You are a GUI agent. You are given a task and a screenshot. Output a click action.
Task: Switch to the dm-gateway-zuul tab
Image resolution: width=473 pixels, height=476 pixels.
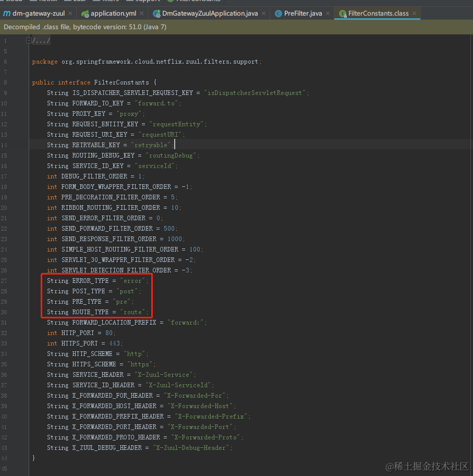point(38,14)
